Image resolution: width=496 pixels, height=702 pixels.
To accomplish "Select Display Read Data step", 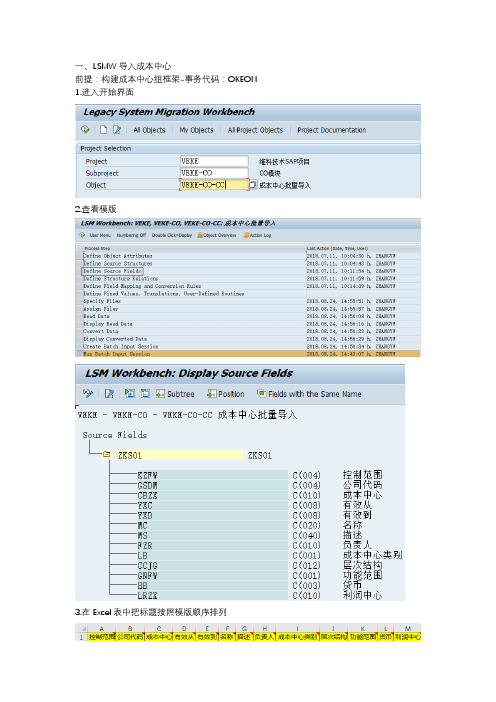I will tap(108, 324).
